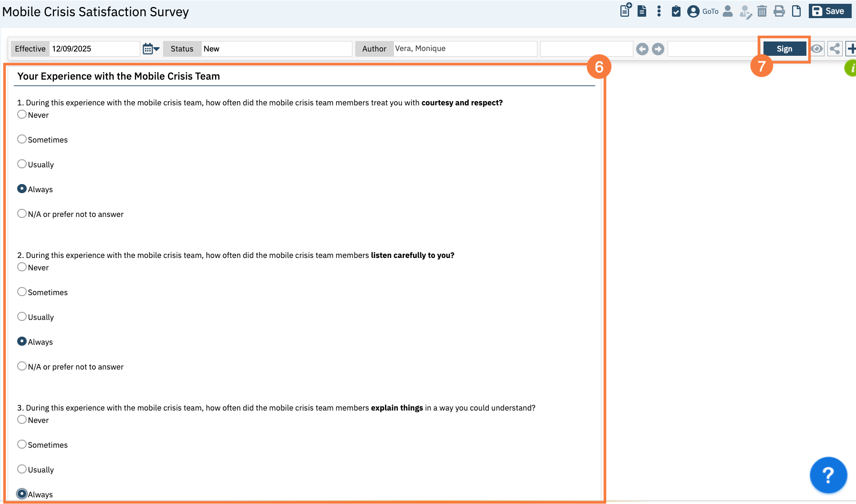Click the Effective date input field

tap(94, 49)
